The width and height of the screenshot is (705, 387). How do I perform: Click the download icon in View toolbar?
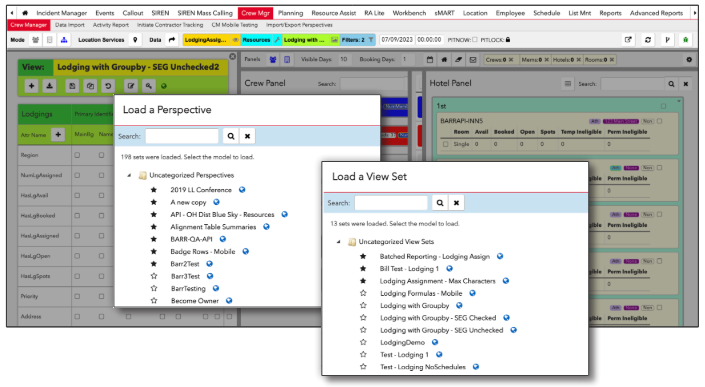pyautogui.click(x=49, y=86)
